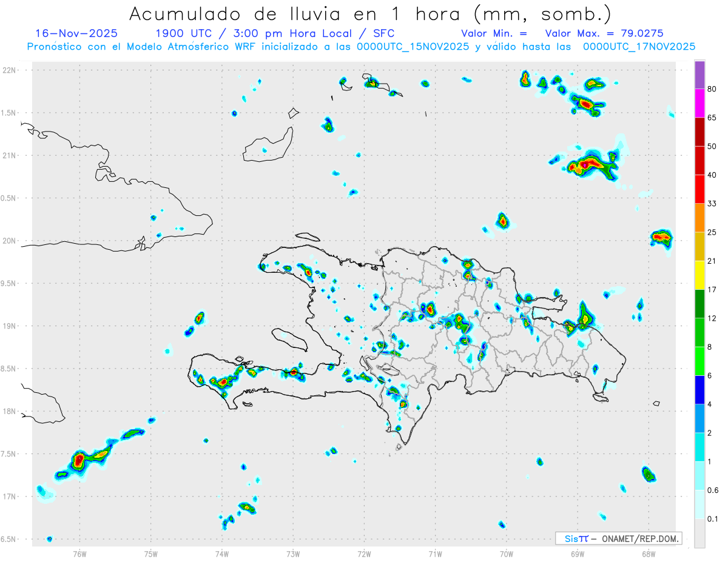The image size is (728, 562).
Task: Click the "0000UTC_17NOV2025" valid-until time
Action: pyautogui.click(x=639, y=47)
